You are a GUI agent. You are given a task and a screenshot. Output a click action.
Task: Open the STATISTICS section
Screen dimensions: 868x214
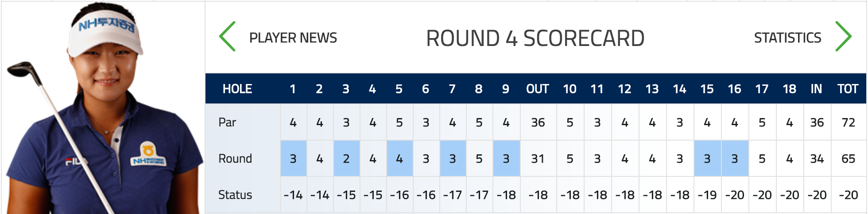tap(787, 38)
